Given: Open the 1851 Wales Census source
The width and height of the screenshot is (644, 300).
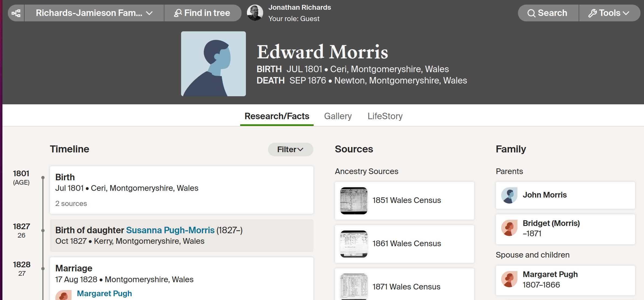Looking at the screenshot, I should point(405,201).
